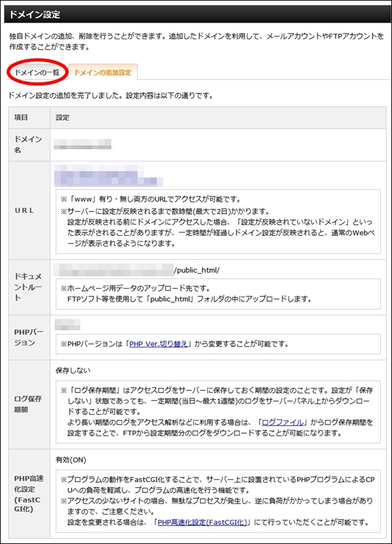Click the 設定 column header
This screenshot has width=392, height=544.
63,118
